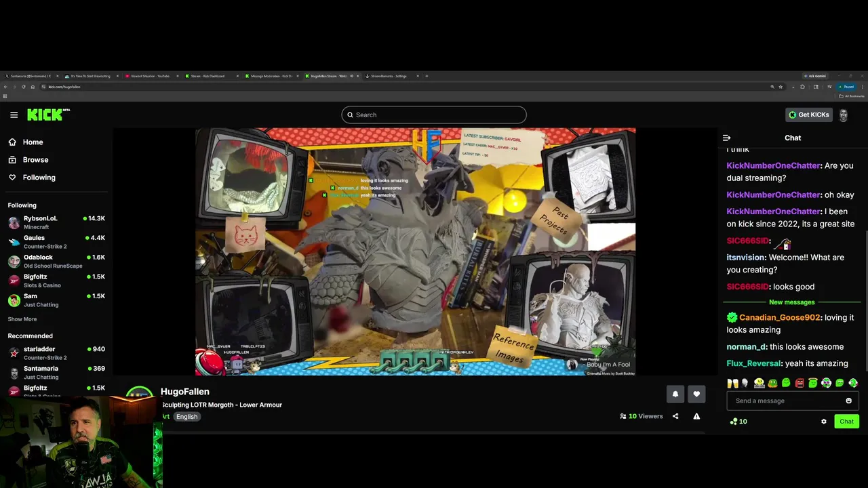
Task: Bookmark page with star icon
Action: 781,87
